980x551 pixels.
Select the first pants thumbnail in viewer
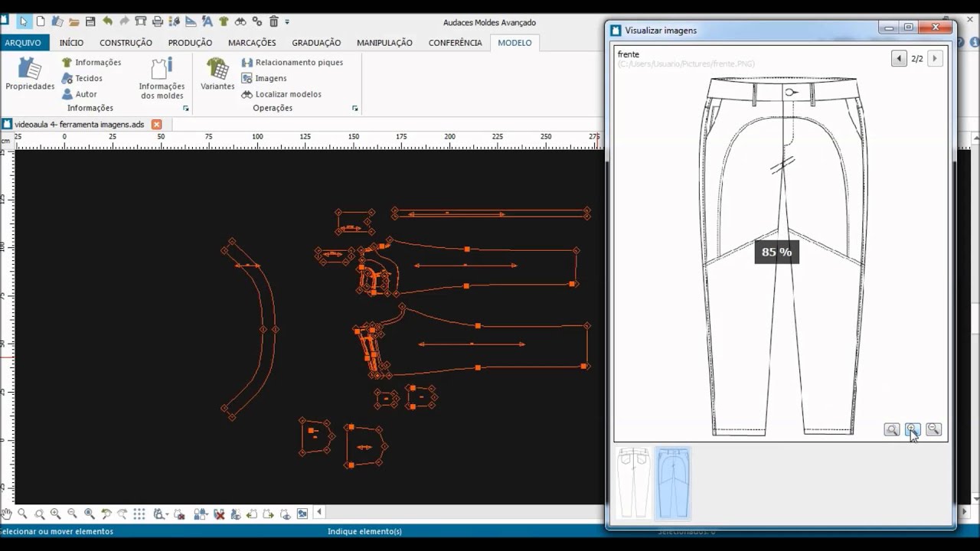(x=634, y=483)
